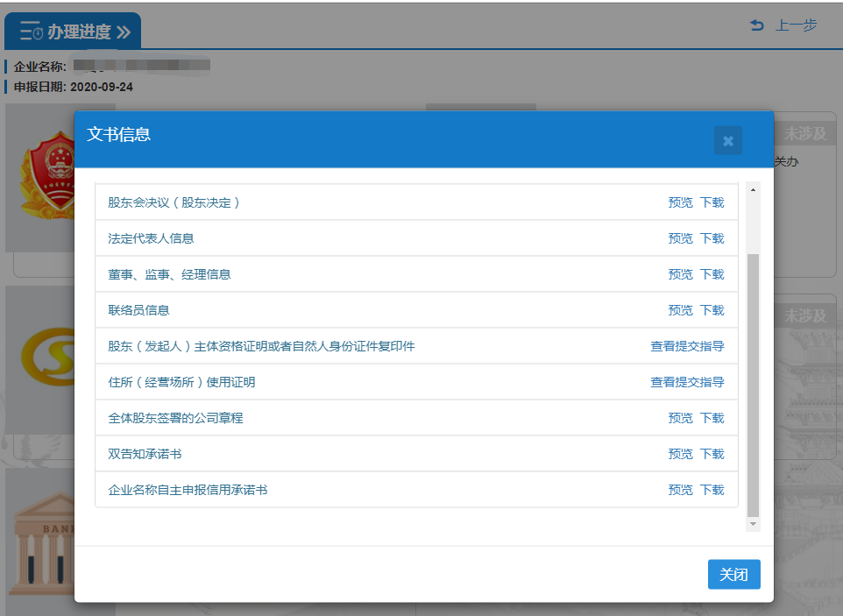843x616 pixels.
Task: View submission guide for 住所使用证明
Action: (x=687, y=382)
